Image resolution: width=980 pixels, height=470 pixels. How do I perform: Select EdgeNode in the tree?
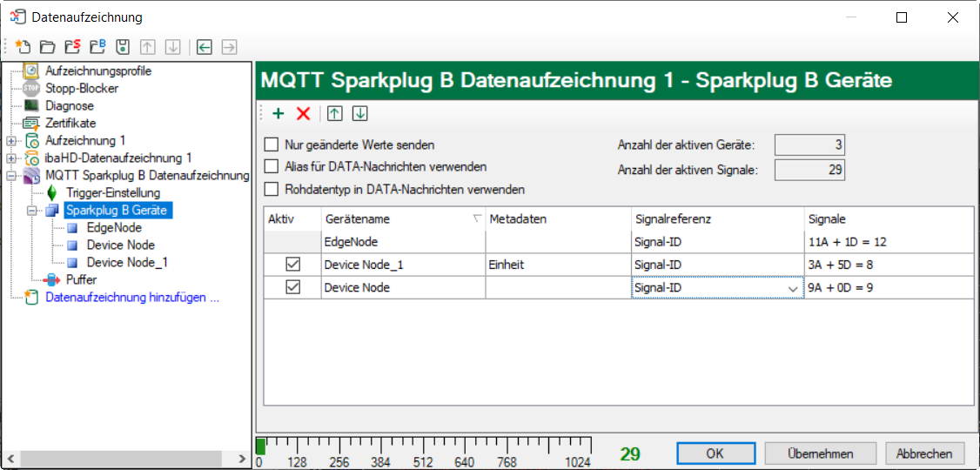[x=114, y=227]
